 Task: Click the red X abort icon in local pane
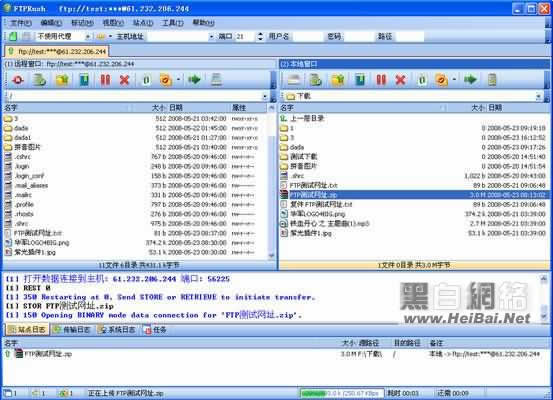pos(400,80)
